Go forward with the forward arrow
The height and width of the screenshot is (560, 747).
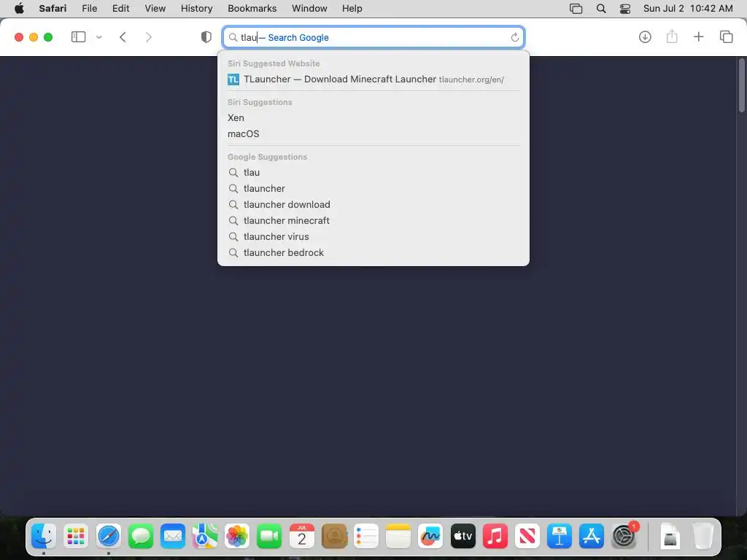[149, 37]
